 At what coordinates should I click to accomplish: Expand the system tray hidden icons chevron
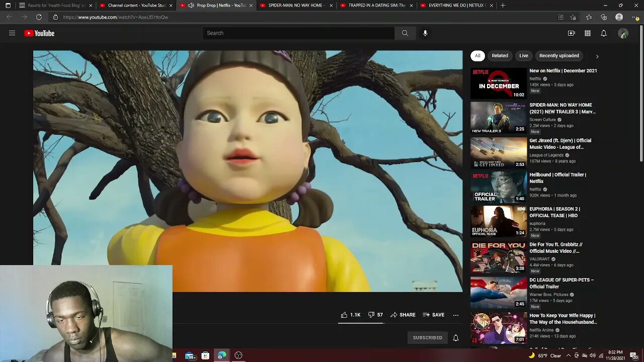[x=569, y=356]
